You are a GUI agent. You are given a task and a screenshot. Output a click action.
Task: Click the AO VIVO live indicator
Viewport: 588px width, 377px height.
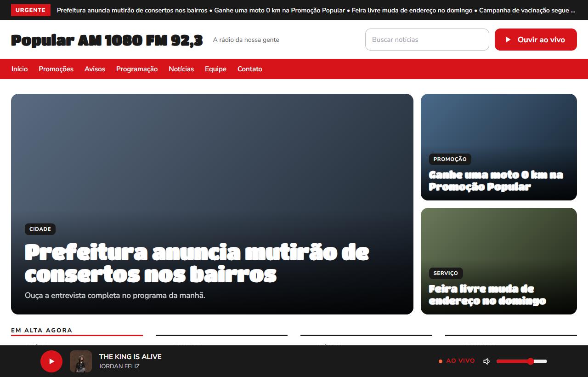point(457,361)
